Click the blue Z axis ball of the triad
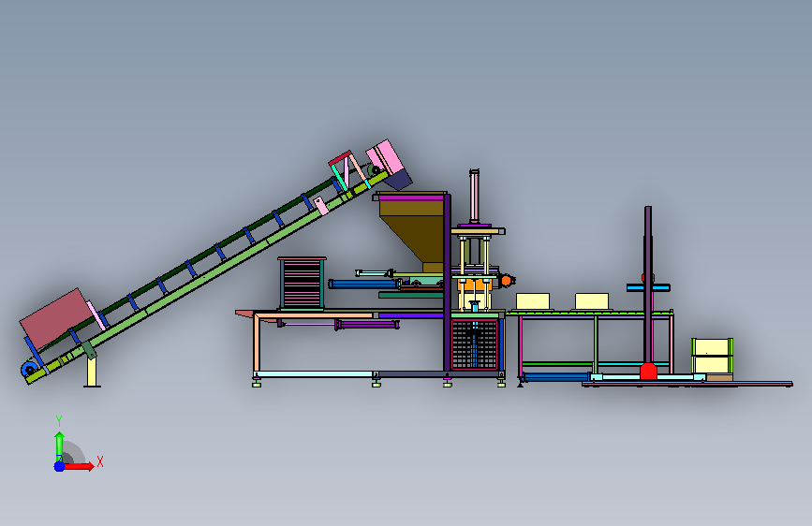The width and height of the screenshot is (812, 526). coord(60,466)
